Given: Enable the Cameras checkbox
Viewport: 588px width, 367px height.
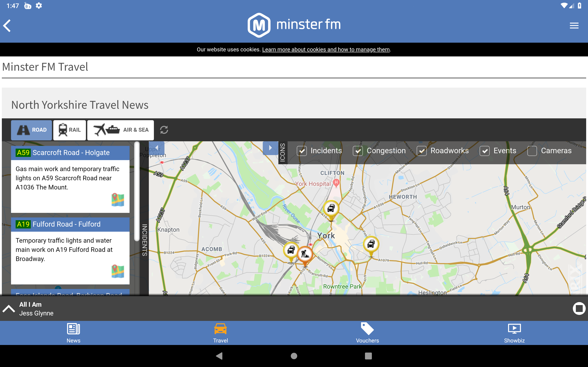Looking at the screenshot, I should (x=532, y=151).
